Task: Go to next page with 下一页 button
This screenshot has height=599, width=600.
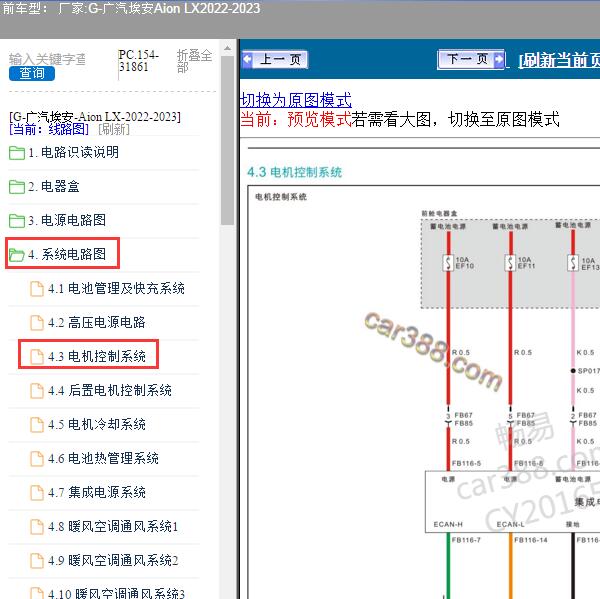Action: [471, 59]
